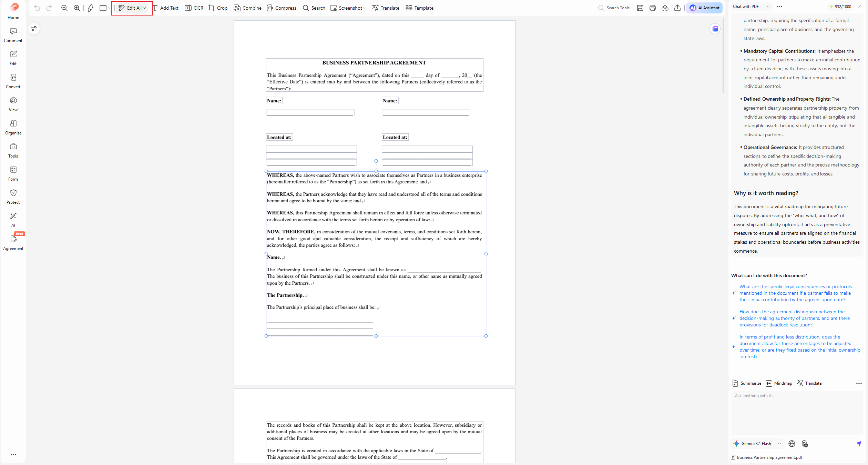This screenshot has height=465, width=868.
Task: Click the Search Tools field
Action: 614,8
